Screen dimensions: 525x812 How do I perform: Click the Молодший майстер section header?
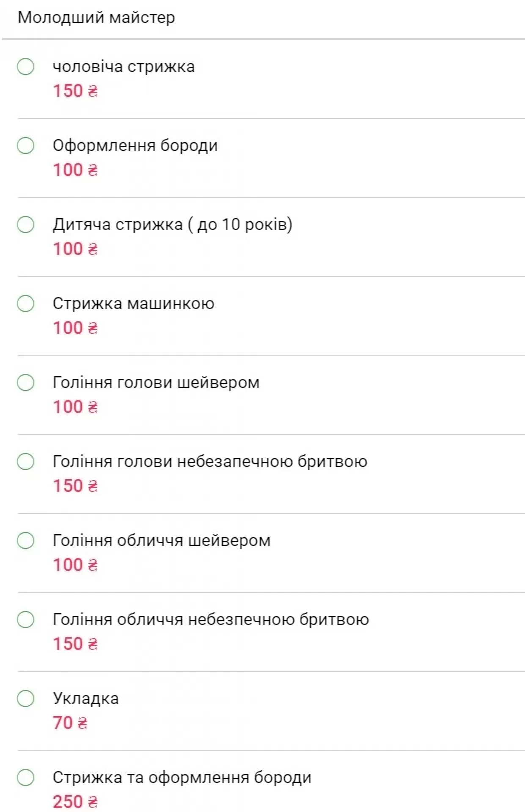click(96, 18)
